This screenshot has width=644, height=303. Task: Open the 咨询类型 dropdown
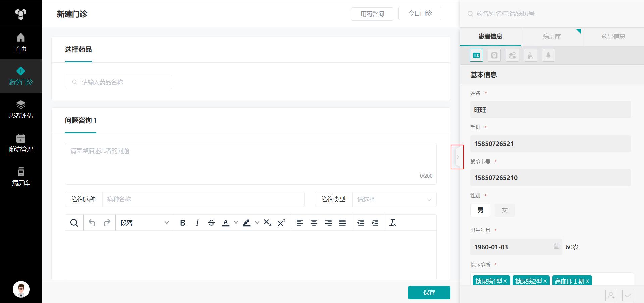pyautogui.click(x=394, y=199)
